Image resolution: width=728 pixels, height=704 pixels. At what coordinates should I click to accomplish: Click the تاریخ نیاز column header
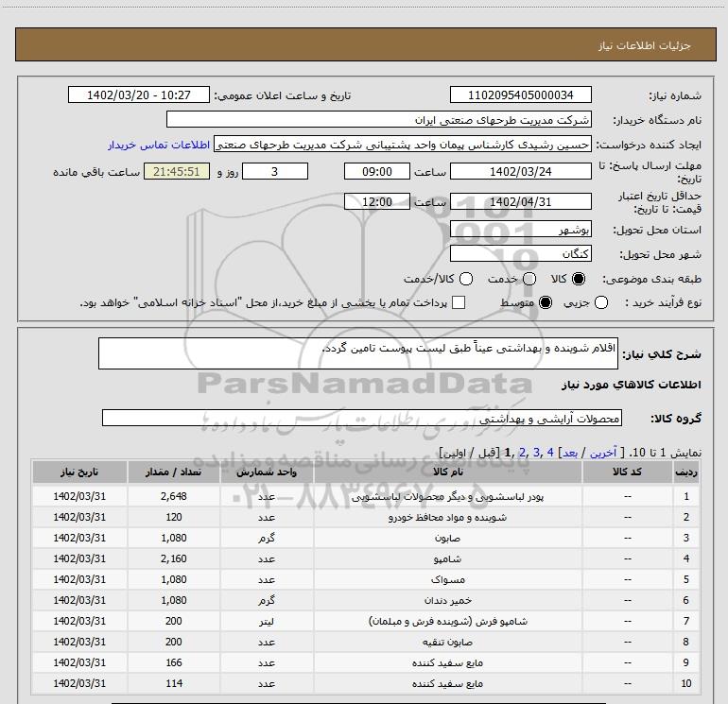click(79, 472)
